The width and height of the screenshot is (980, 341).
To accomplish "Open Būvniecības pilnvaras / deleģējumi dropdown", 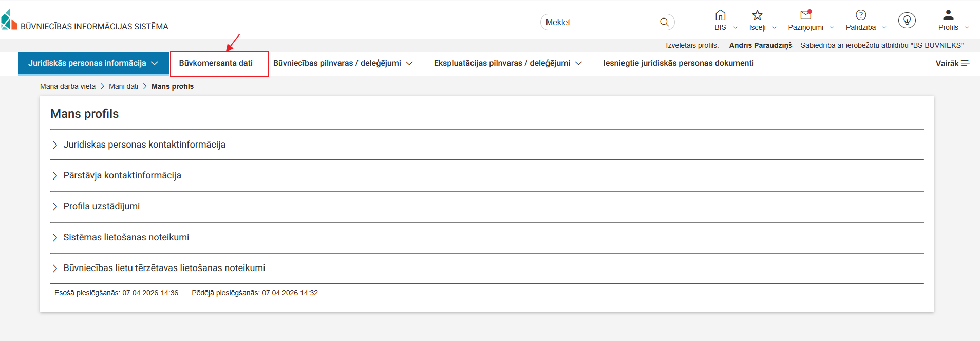I will click(x=343, y=63).
